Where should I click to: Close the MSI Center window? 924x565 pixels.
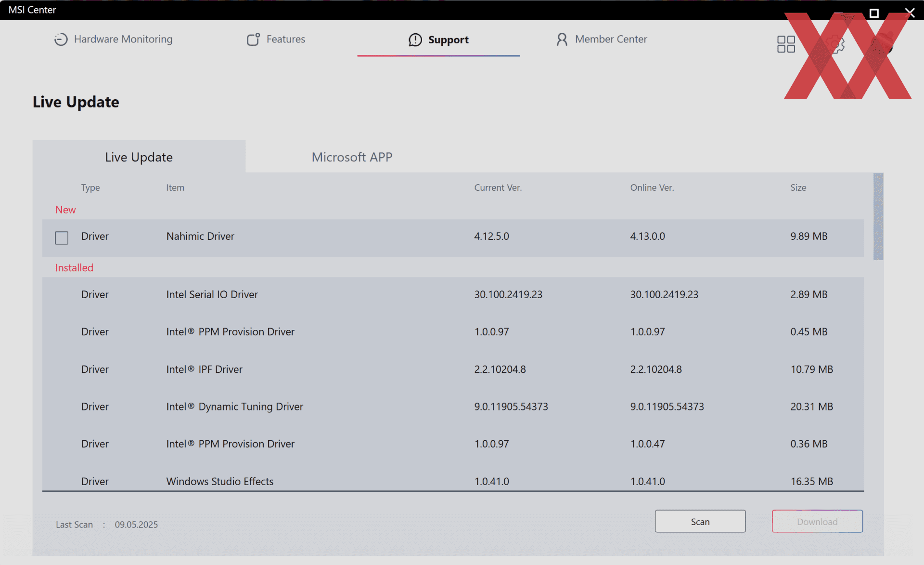click(x=909, y=13)
